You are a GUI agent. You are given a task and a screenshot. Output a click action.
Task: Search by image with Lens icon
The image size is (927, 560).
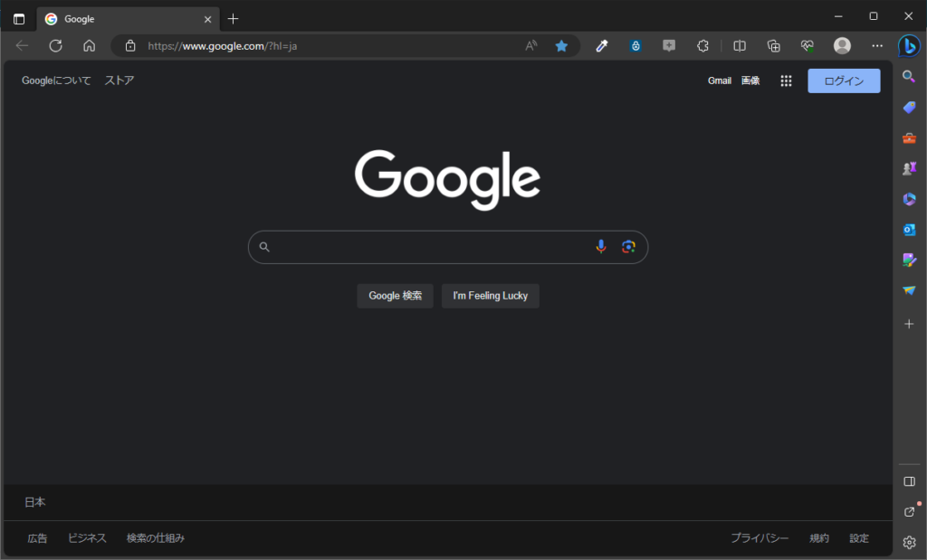pos(628,247)
